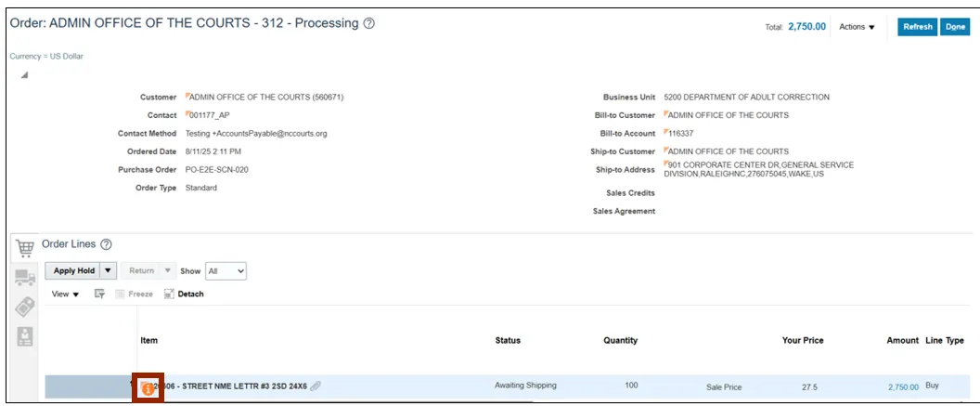Click ship-to address 901 CORPORATE CENTER DR
Viewport: 980px width, 406px height.
click(759, 169)
